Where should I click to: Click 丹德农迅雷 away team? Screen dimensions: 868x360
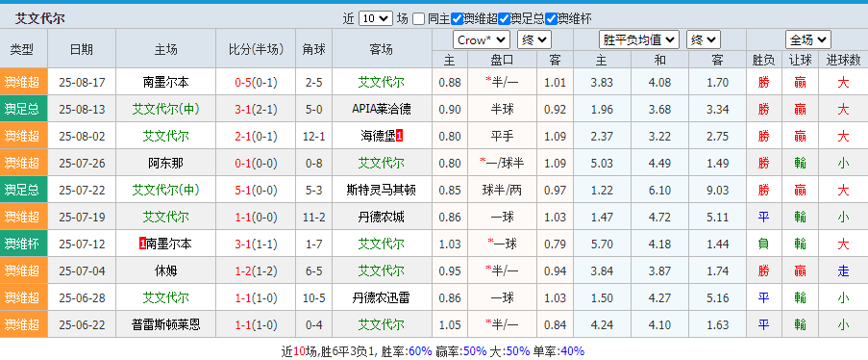coord(382,297)
